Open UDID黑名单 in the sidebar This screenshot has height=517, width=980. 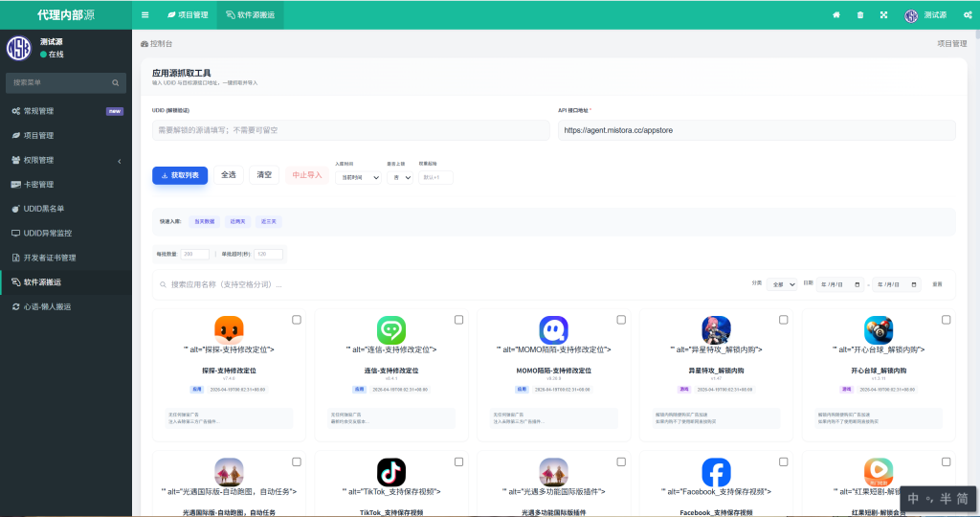66,209
